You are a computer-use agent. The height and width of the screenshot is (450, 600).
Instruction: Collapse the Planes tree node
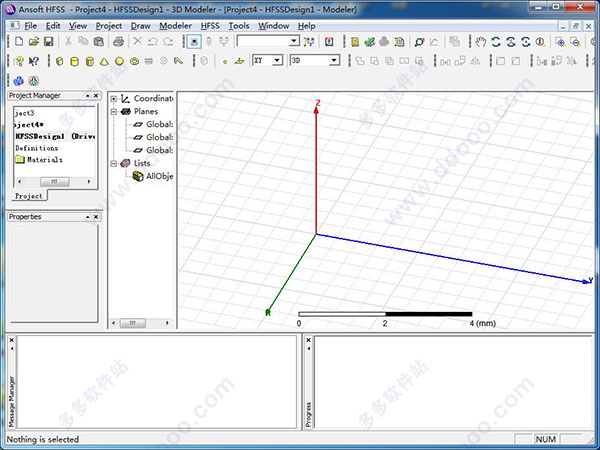click(114, 112)
